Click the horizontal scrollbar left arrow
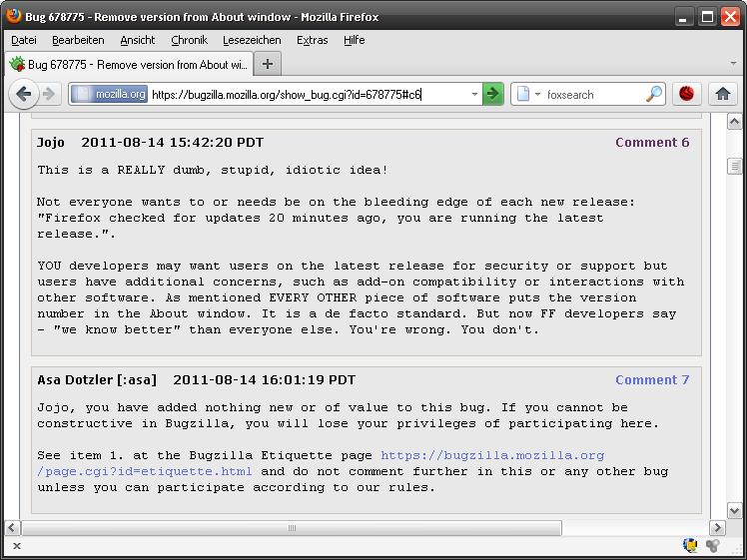The image size is (747, 560). click(x=12, y=528)
